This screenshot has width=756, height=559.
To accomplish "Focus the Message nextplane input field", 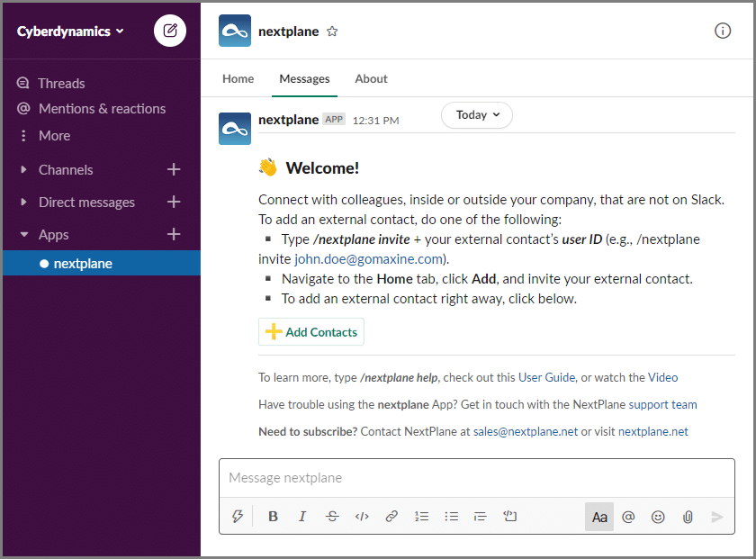I will [x=477, y=478].
